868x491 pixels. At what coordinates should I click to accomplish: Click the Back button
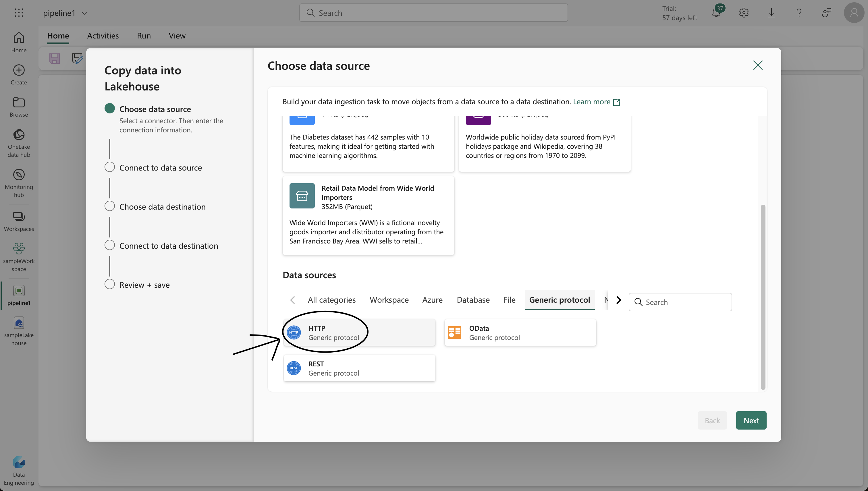[x=712, y=421]
